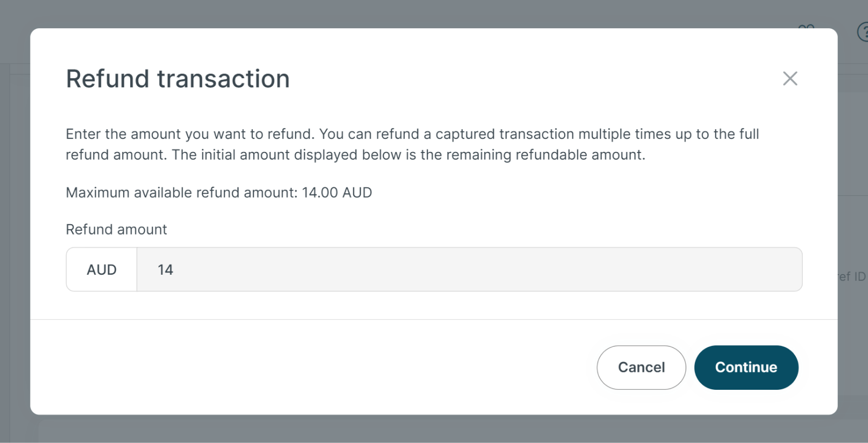Click the Refund amount field label

(x=116, y=229)
